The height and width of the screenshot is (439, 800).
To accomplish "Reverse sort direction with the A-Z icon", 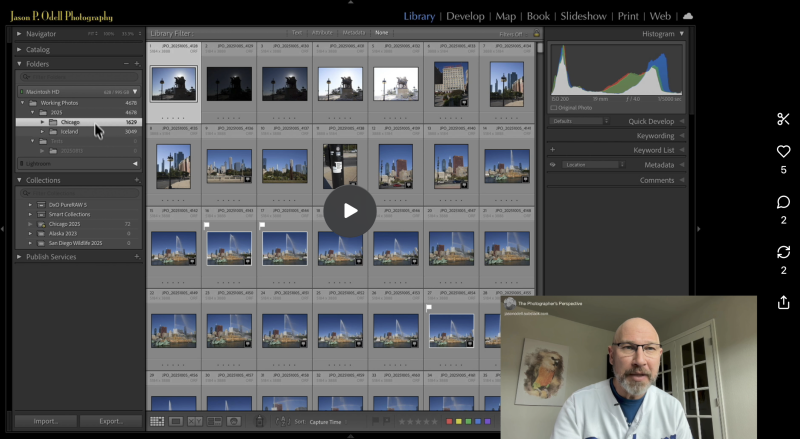I will pos(283,422).
